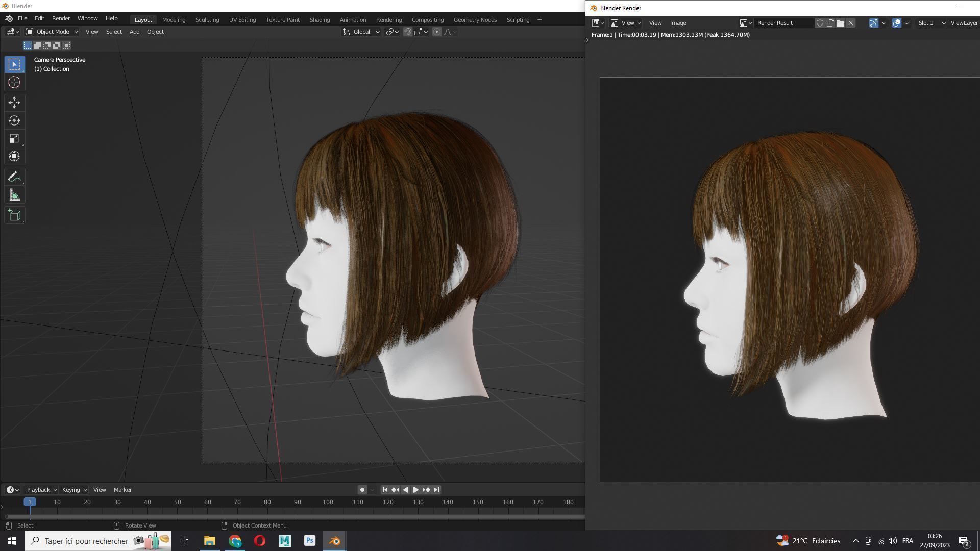Open the timeline editor type dropdown
Viewport: 980px width, 551px height.
tap(12, 490)
